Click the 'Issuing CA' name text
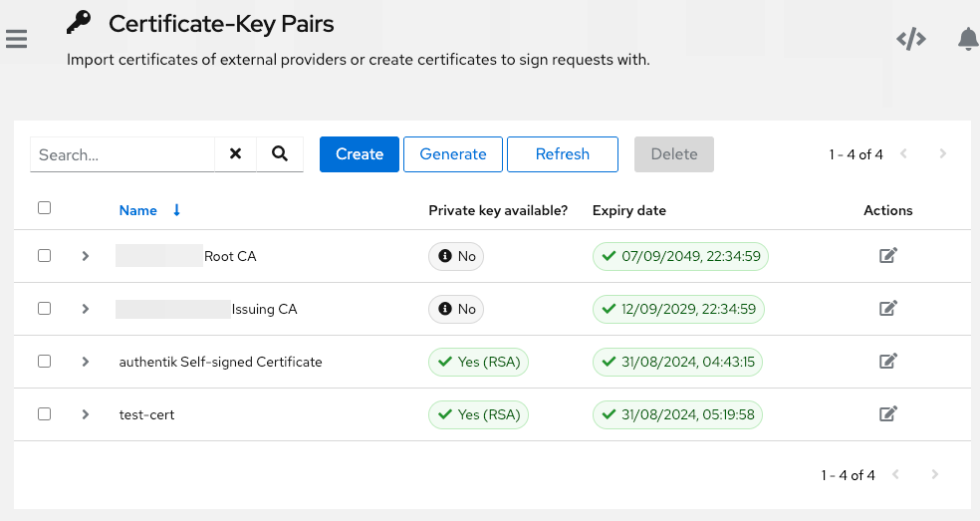 click(x=264, y=309)
